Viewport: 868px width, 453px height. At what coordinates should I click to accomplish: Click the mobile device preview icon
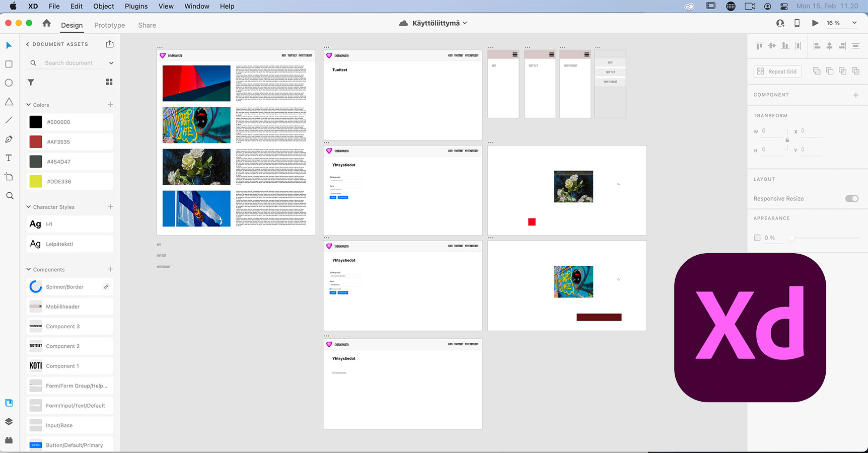(x=797, y=23)
